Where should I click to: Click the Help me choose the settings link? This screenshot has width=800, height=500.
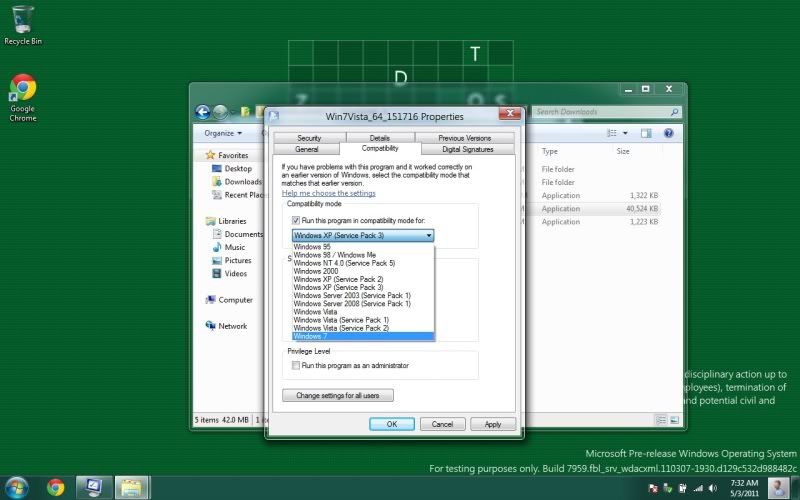329,193
